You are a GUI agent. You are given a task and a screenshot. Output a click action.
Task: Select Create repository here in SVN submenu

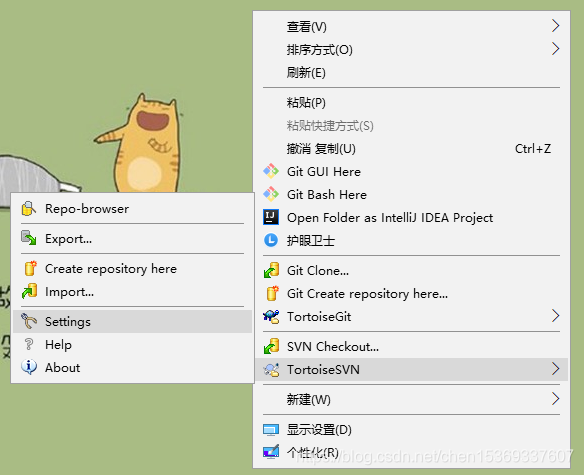click(x=133, y=269)
